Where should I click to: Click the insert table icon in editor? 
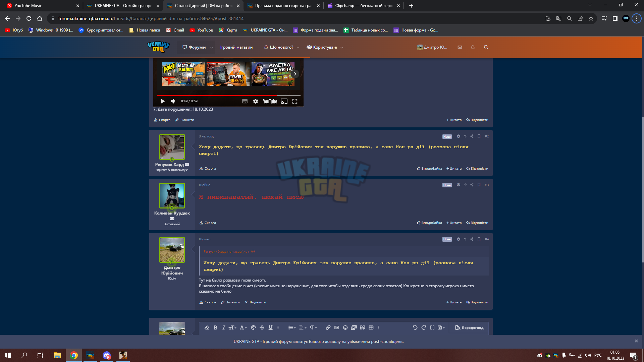(x=371, y=327)
